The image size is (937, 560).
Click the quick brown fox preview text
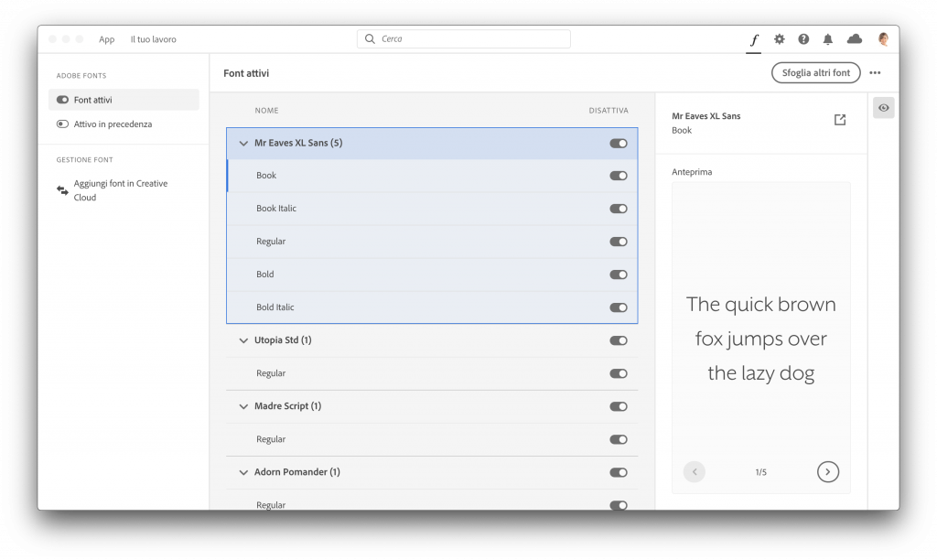760,339
